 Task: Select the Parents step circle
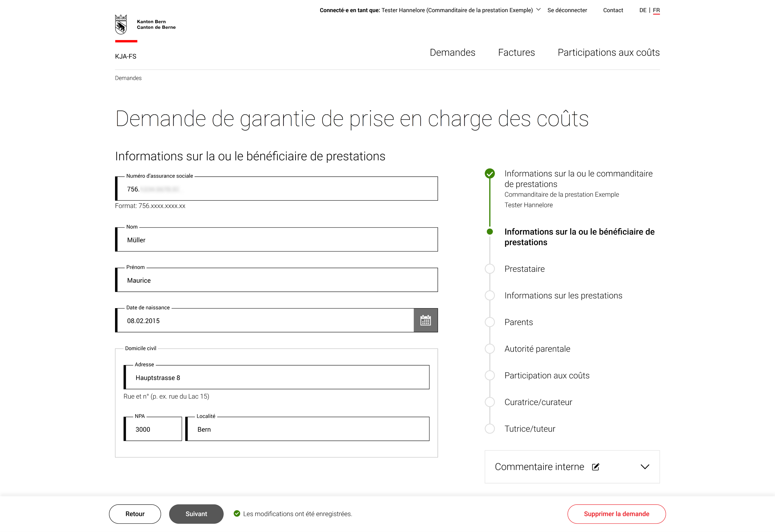tap(489, 322)
